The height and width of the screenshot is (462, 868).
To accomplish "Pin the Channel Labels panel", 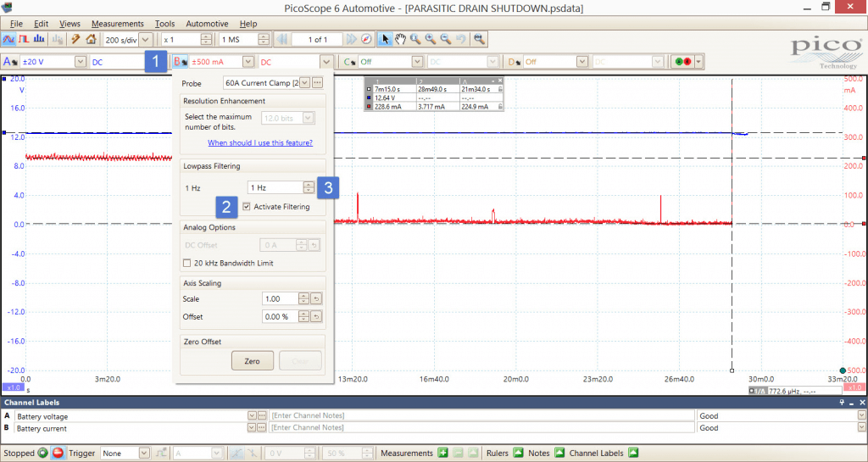I will click(x=843, y=403).
